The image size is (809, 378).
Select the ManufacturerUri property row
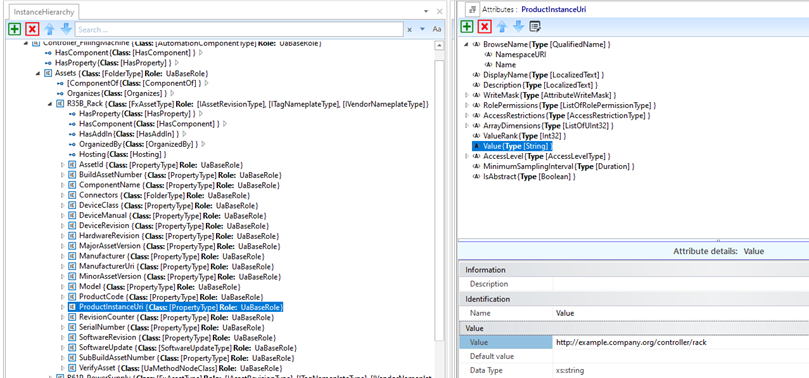171,266
